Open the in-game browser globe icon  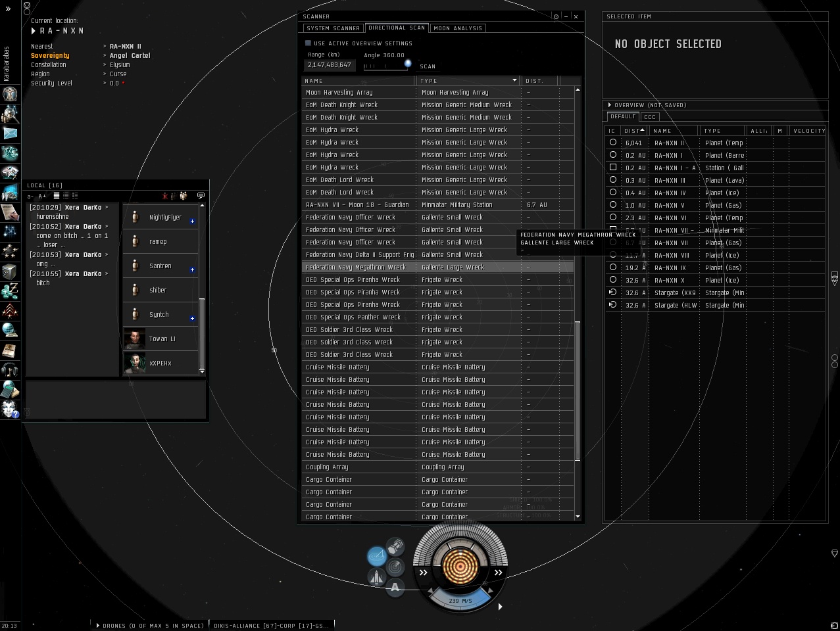click(10, 330)
